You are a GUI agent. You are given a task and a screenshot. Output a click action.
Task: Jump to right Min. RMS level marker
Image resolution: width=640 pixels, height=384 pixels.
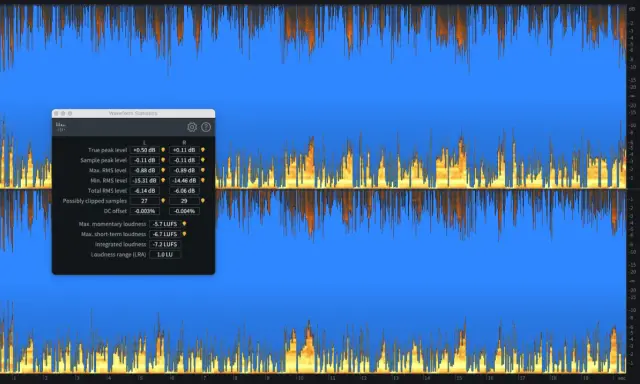point(202,180)
